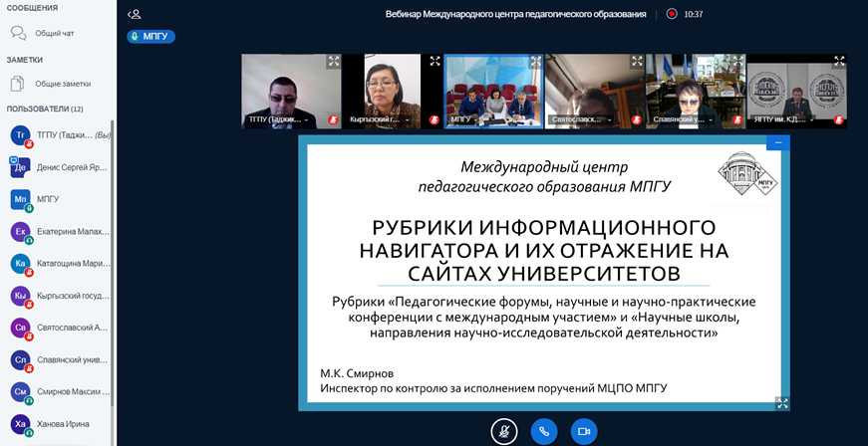Click Славянский унив... user avatar

tap(21, 359)
